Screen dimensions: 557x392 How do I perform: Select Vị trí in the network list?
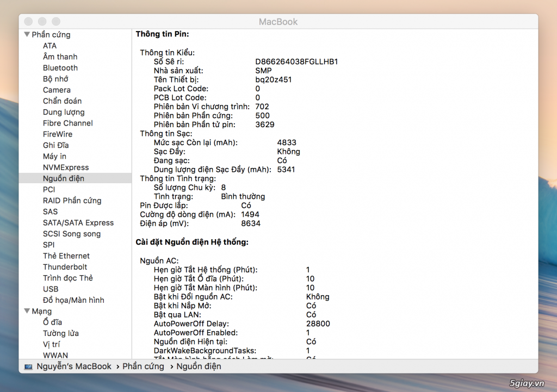click(52, 344)
